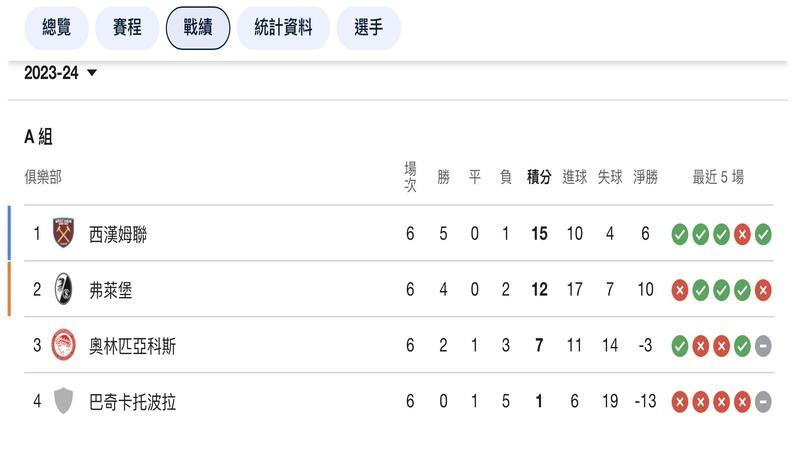Select the 戰績 standings tab
This screenshot has width=800, height=450.
coord(198,28)
